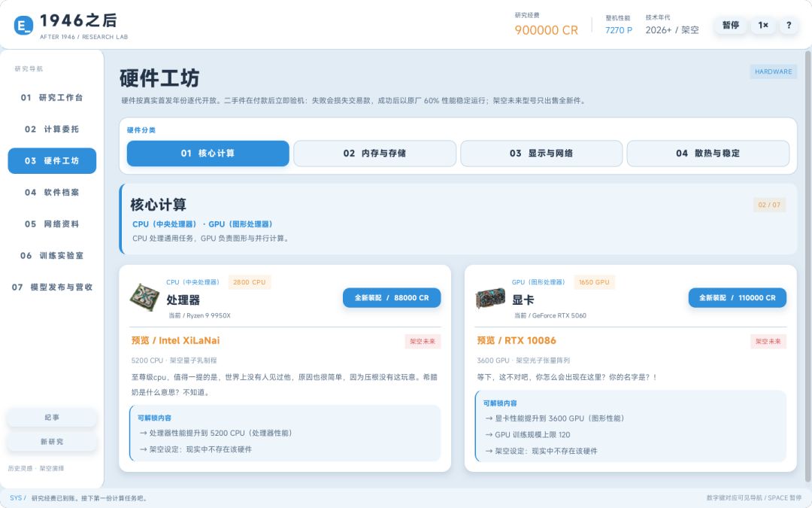Switch to 03 显示与网络 category tab
The image size is (812, 508).
[x=541, y=154]
